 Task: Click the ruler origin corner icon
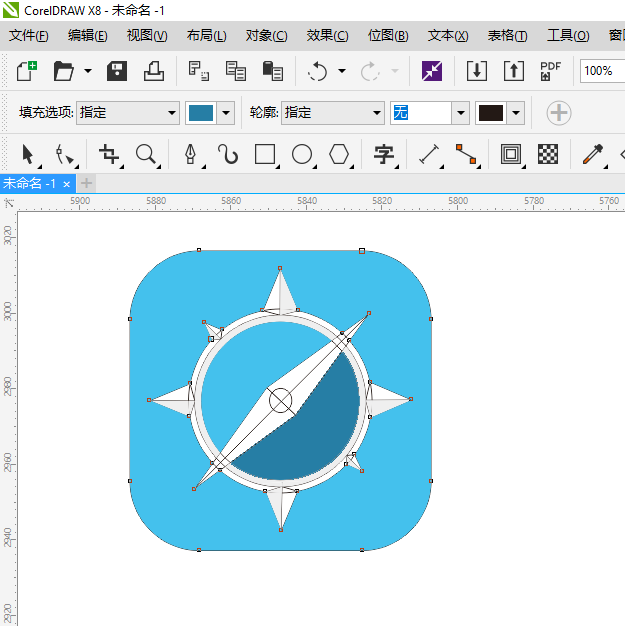coord(9,203)
